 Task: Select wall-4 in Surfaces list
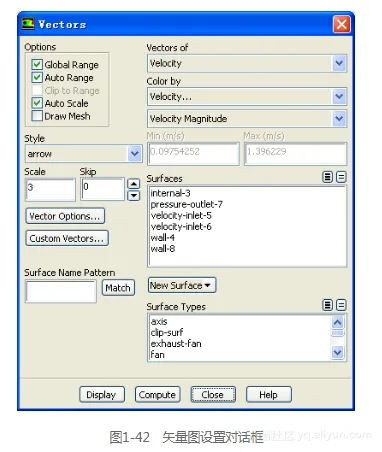pyautogui.click(x=163, y=238)
